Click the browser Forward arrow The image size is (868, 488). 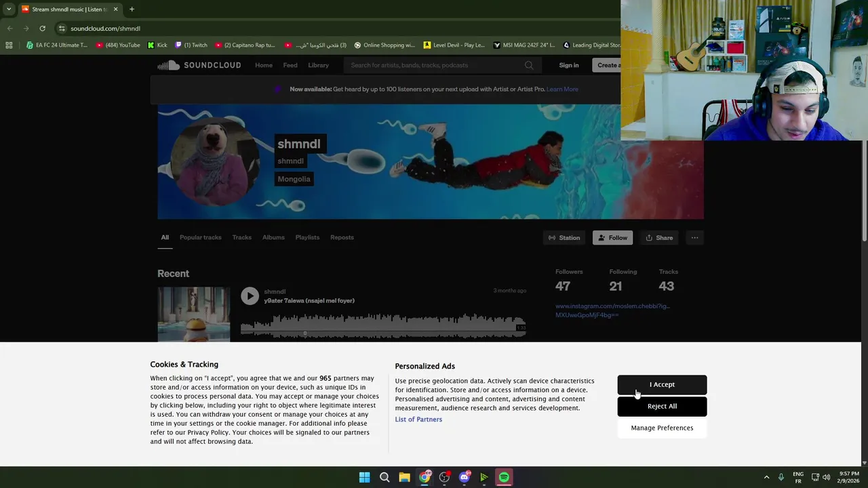pyautogui.click(x=26, y=28)
